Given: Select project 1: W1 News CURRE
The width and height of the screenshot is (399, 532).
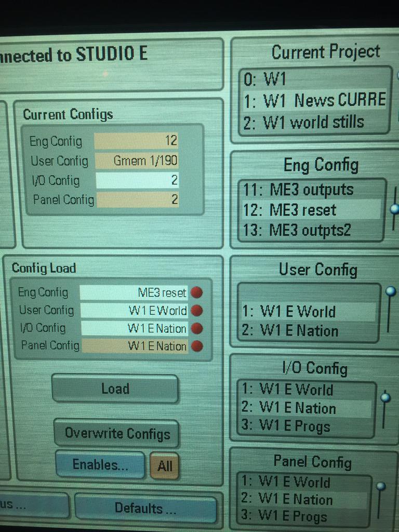Looking at the screenshot, I should (314, 100).
